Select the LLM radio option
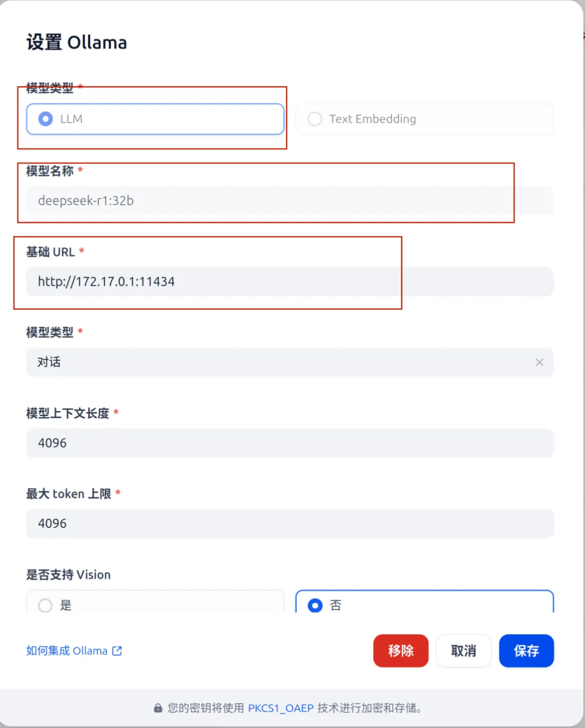The height and width of the screenshot is (728, 585). 155,119
